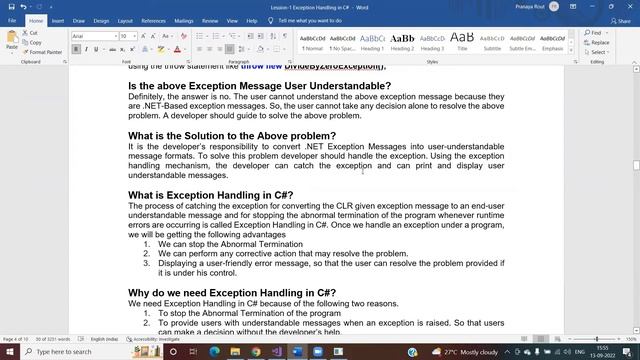This screenshot has width=640, height=360.
Task: Switch to the Insert tab
Action: (x=58, y=21)
